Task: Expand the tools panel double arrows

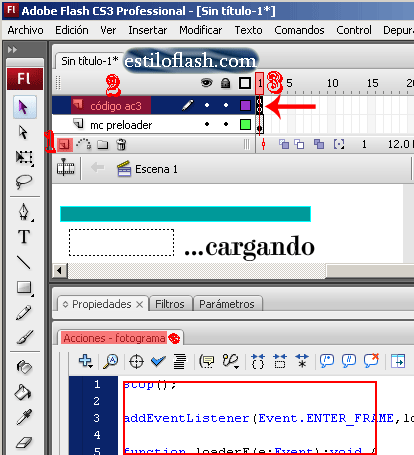Action: [x=12, y=50]
